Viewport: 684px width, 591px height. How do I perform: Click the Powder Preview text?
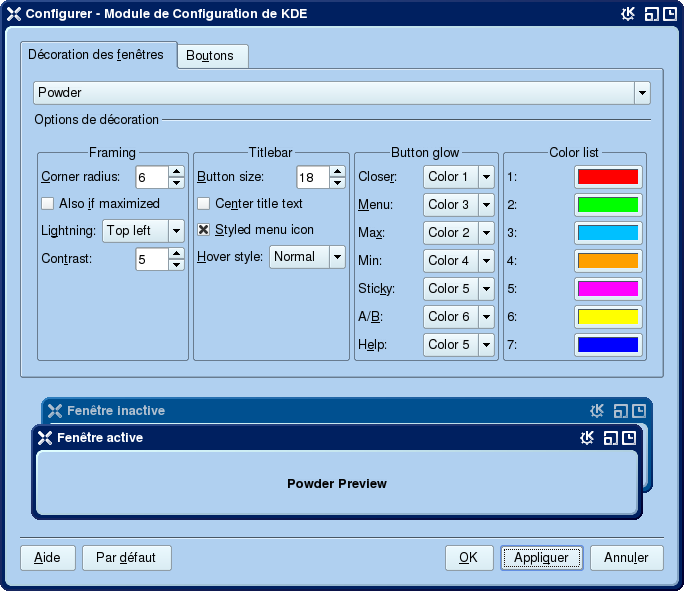(337, 484)
